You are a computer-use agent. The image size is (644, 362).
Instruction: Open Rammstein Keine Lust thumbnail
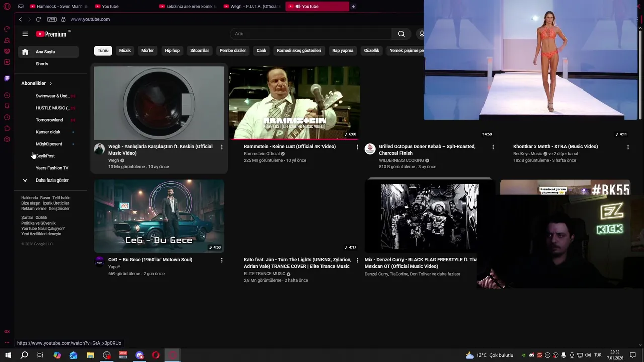[x=294, y=103]
